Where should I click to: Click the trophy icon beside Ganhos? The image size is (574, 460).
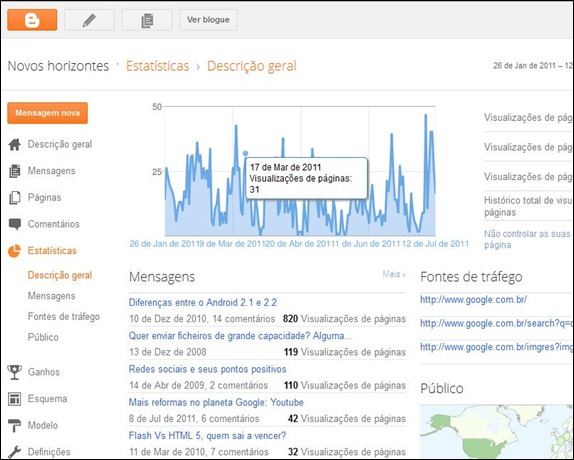point(14,372)
